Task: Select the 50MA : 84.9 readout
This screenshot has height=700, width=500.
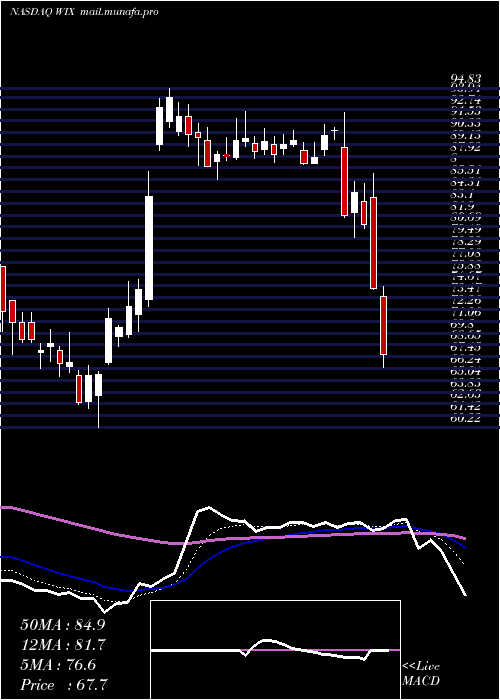Action: tap(62, 624)
